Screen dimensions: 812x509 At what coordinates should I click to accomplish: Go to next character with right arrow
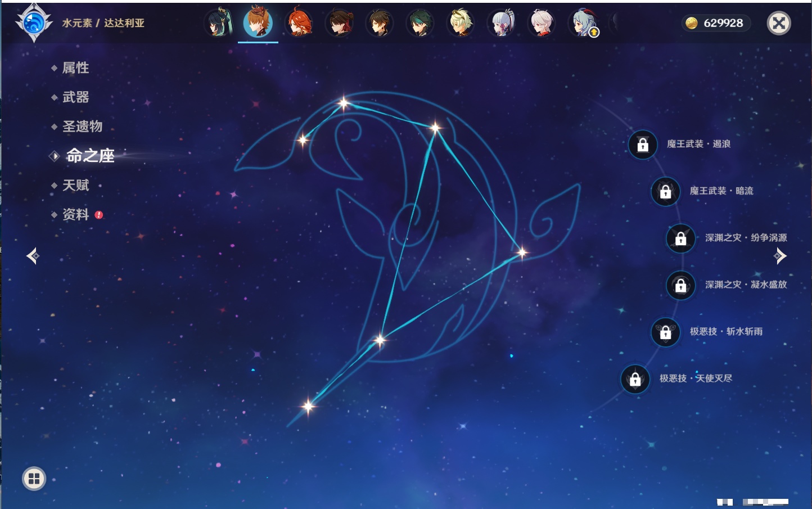coord(780,256)
